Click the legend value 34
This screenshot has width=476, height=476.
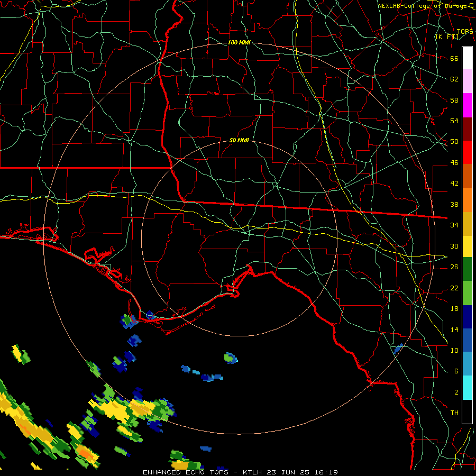coord(454,225)
